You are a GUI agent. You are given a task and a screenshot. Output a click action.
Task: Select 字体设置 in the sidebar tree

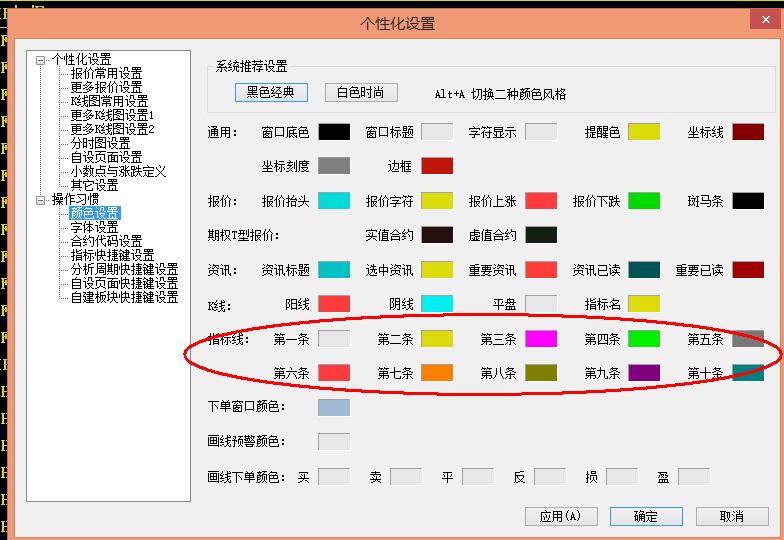[x=94, y=228]
